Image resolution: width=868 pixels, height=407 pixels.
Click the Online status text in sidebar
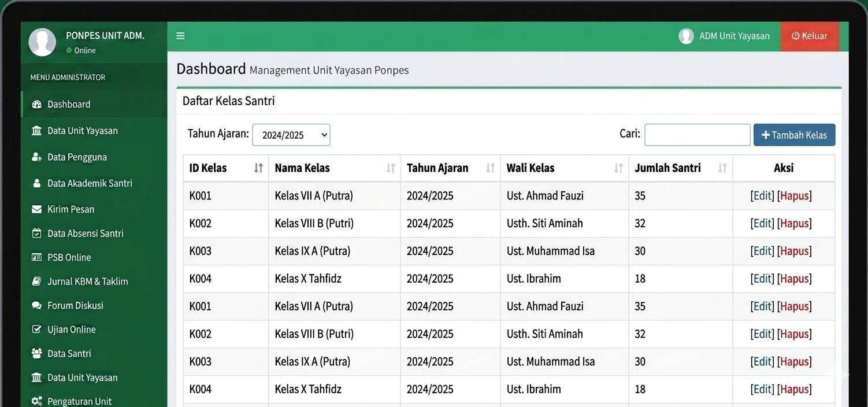(x=85, y=50)
